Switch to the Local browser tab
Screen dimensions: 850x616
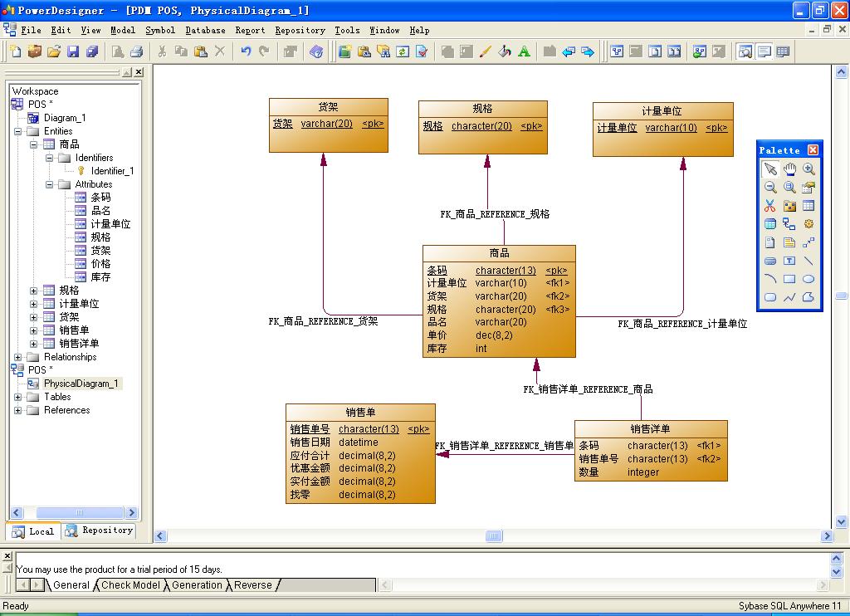click(x=33, y=531)
